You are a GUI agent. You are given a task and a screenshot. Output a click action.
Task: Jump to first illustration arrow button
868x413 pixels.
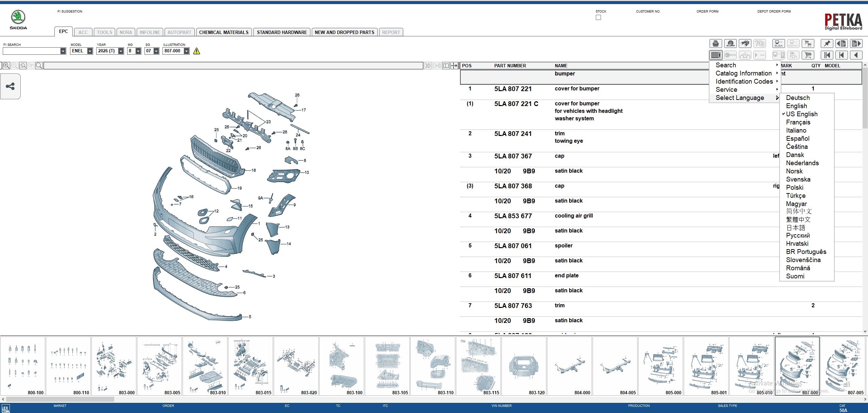(x=827, y=55)
